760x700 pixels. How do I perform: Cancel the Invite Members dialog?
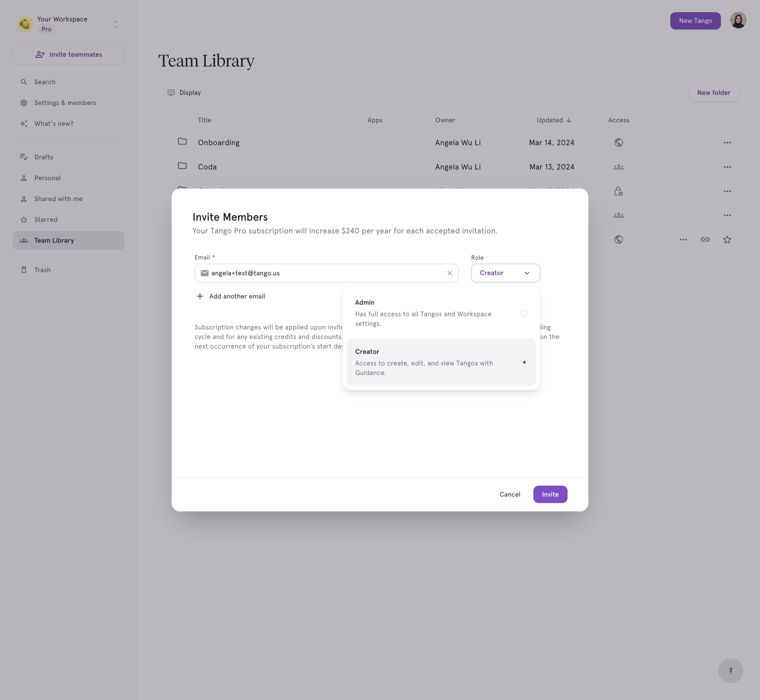click(509, 494)
